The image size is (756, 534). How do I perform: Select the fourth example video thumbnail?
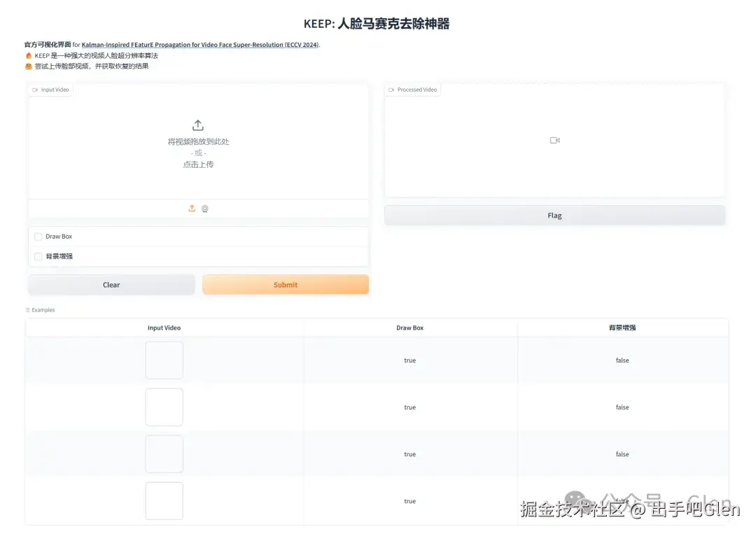[x=164, y=500]
